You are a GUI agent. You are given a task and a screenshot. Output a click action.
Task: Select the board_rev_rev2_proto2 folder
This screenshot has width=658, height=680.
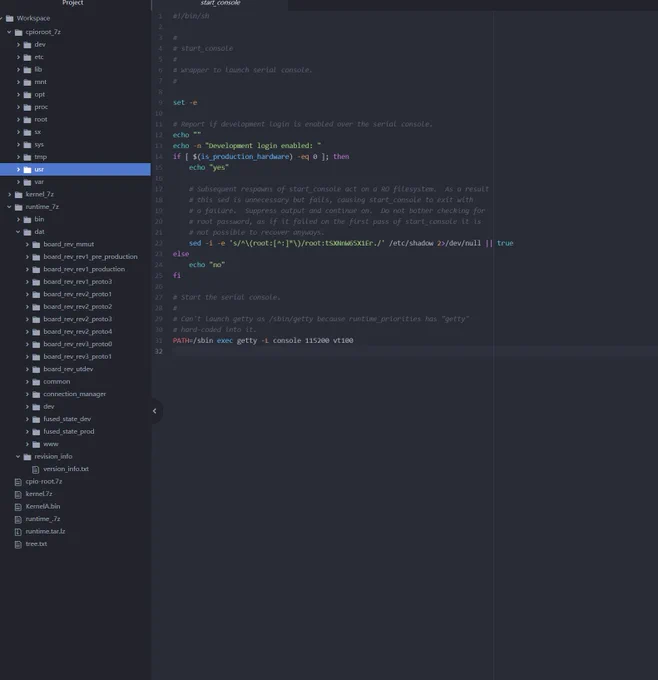pos(78,307)
